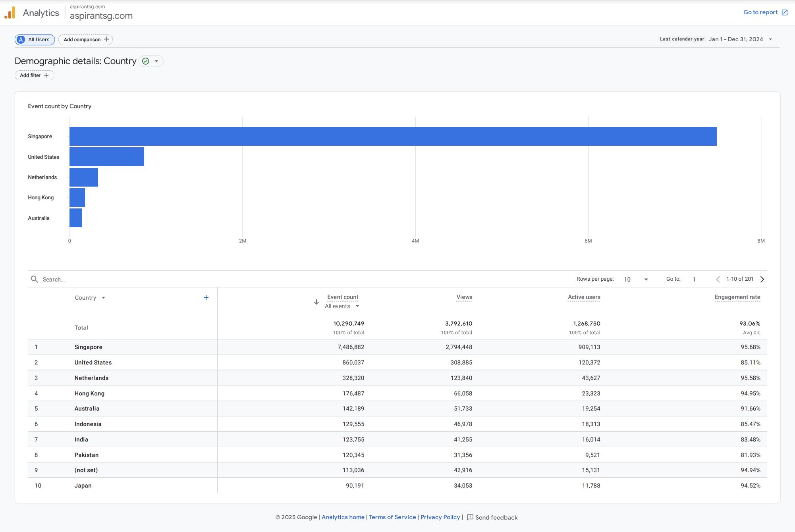
Task: Open the Rows per page dropdown
Action: click(x=636, y=279)
